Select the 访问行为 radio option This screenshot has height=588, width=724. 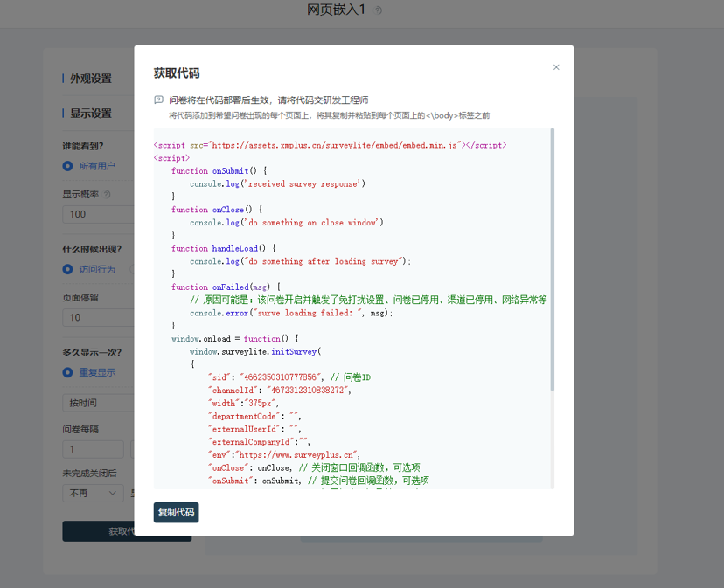(x=67, y=269)
